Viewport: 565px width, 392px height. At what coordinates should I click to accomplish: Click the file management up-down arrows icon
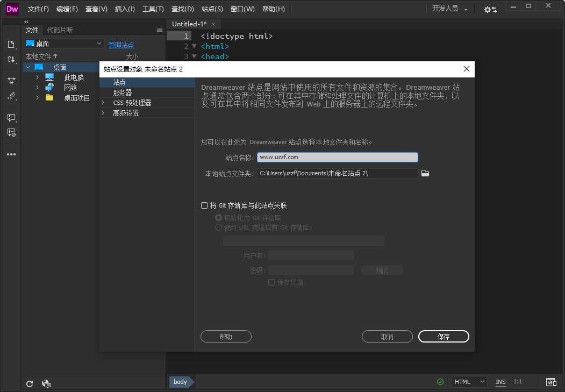coord(11,59)
